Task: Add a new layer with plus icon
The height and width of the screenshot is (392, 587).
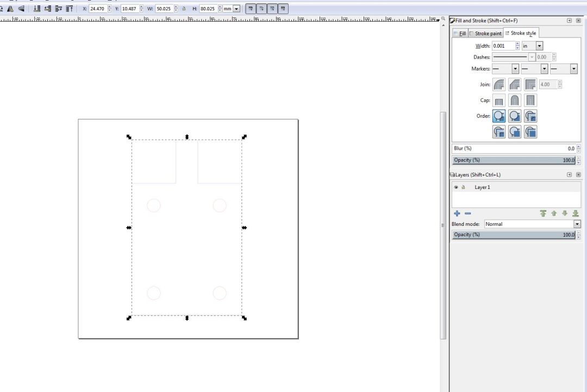Action: point(457,213)
